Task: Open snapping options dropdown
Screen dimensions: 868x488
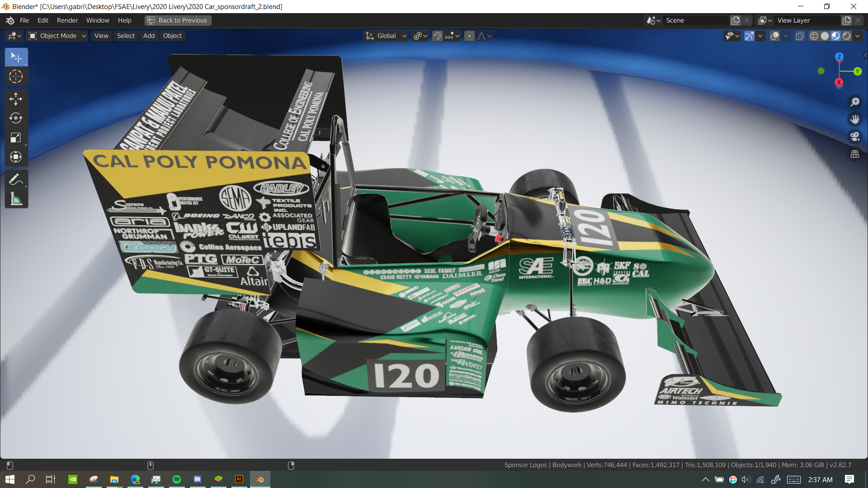Action: coord(452,36)
